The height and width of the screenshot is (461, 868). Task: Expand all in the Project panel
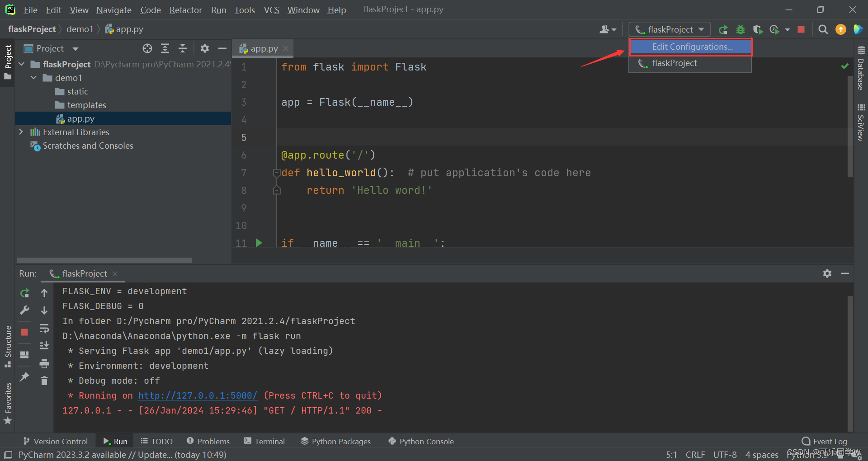[165, 48]
